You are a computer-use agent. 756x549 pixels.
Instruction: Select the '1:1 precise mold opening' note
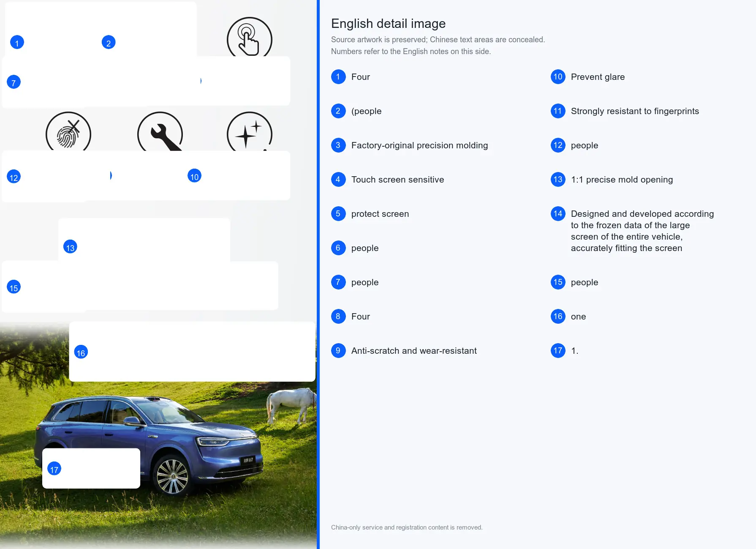622,180
